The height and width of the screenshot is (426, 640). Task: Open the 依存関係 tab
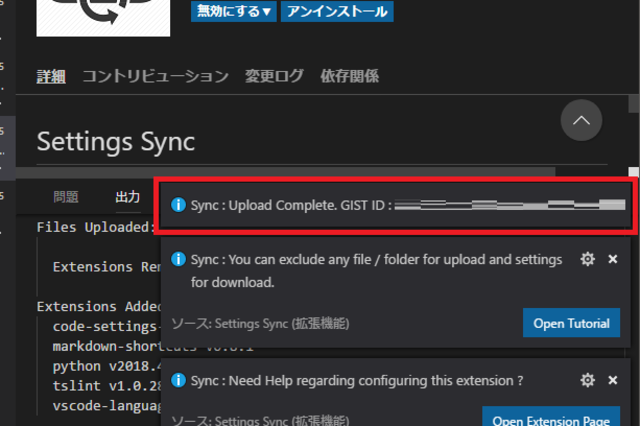(x=349, y=76)
